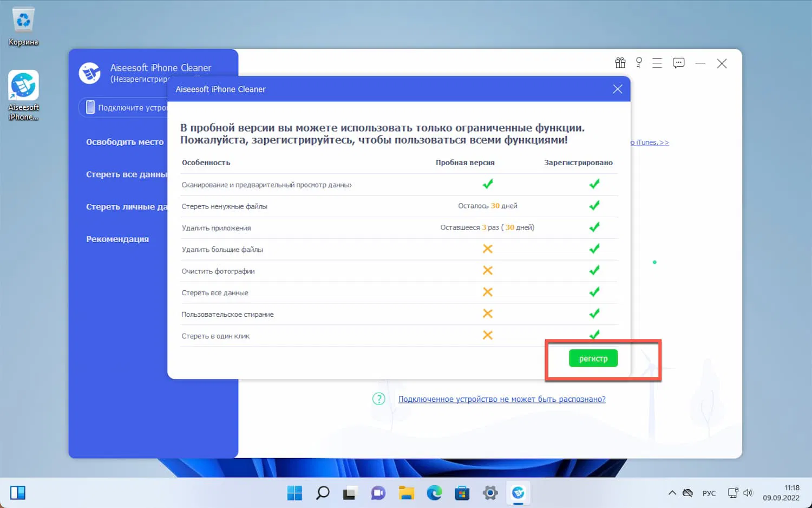The width and height of the screenshot is (812, 508).
Task: Click «Стереть ненужные файлы» feature text
Action: (x=225, y=206)
